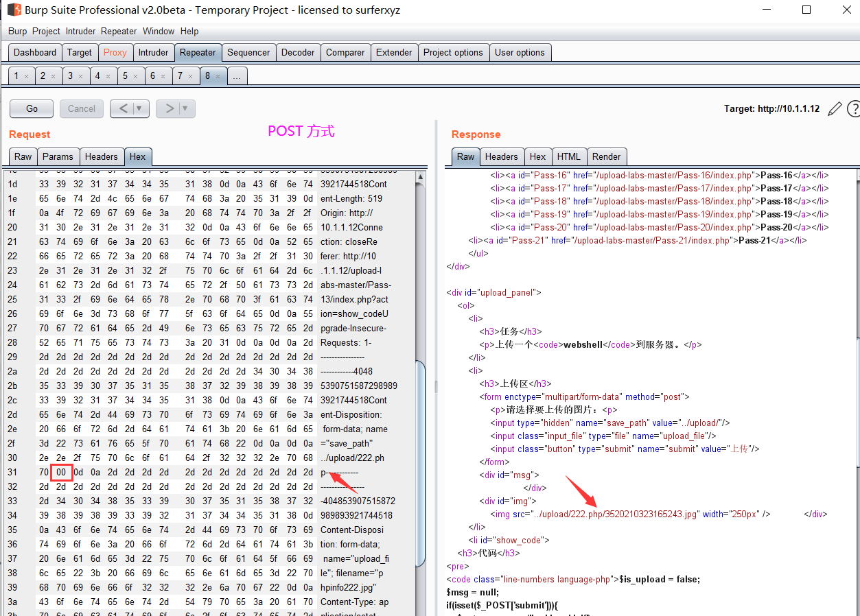Viewport: 860px width, 616px height.
Task: Click ASCII text 'hpinfo222.jpg"' in row 39
Action: 348,588
